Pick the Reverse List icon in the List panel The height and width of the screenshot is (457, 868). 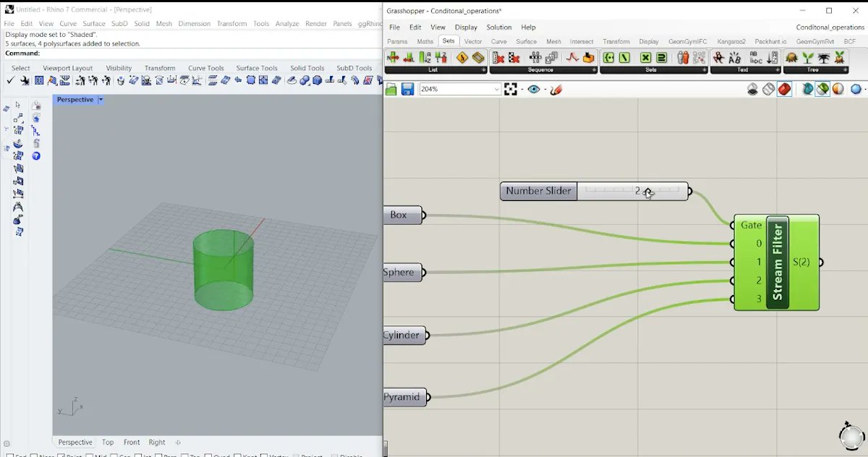tap(441, 57)
